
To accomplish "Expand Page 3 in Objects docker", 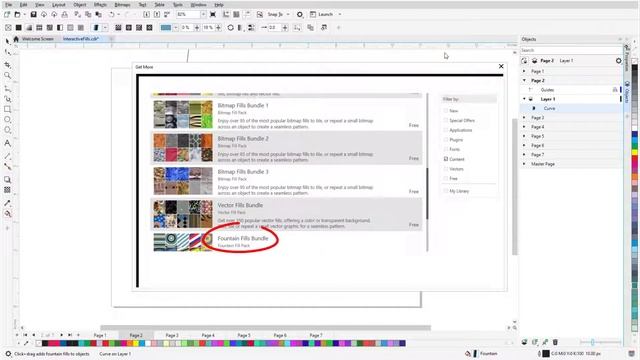I will 524,118.
